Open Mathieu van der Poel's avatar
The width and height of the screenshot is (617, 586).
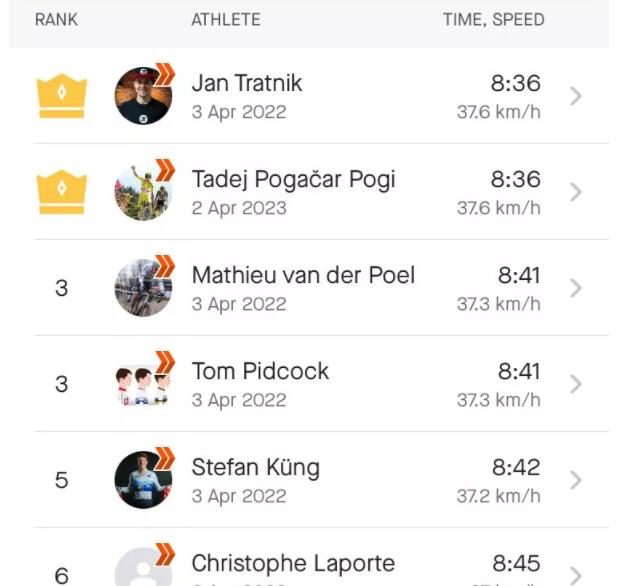pos(143,288)
